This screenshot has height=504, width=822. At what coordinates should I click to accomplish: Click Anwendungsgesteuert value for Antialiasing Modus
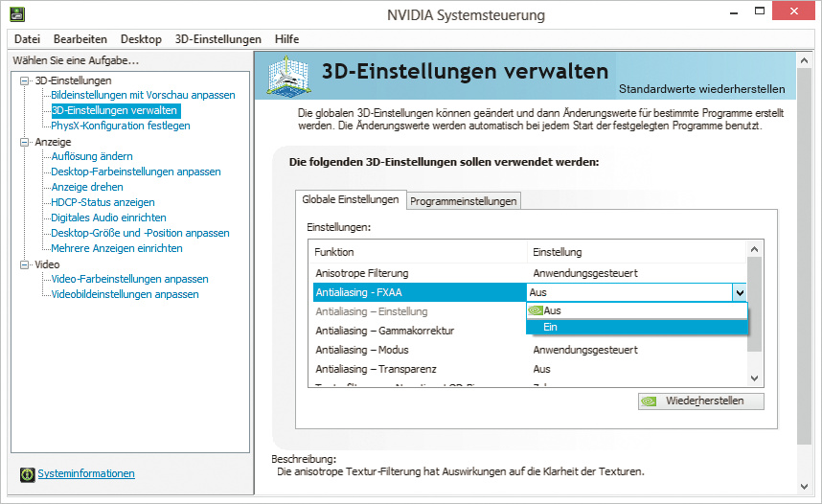[x=585, y=351]
